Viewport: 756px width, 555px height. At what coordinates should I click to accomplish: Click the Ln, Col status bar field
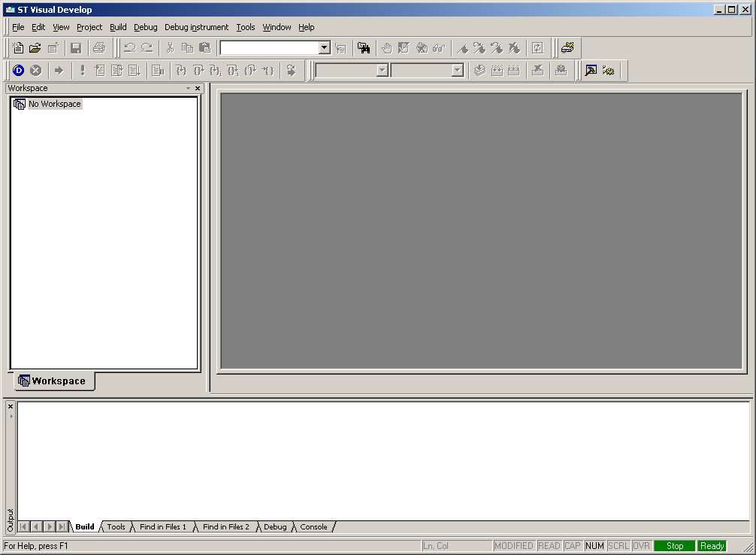click(456, 546)
